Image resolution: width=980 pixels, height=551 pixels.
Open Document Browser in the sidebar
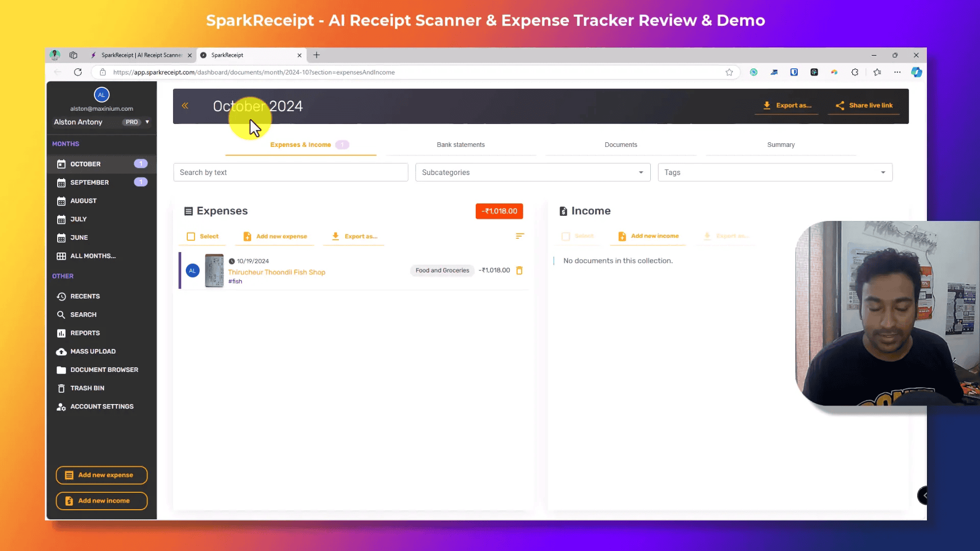point(102,369)
